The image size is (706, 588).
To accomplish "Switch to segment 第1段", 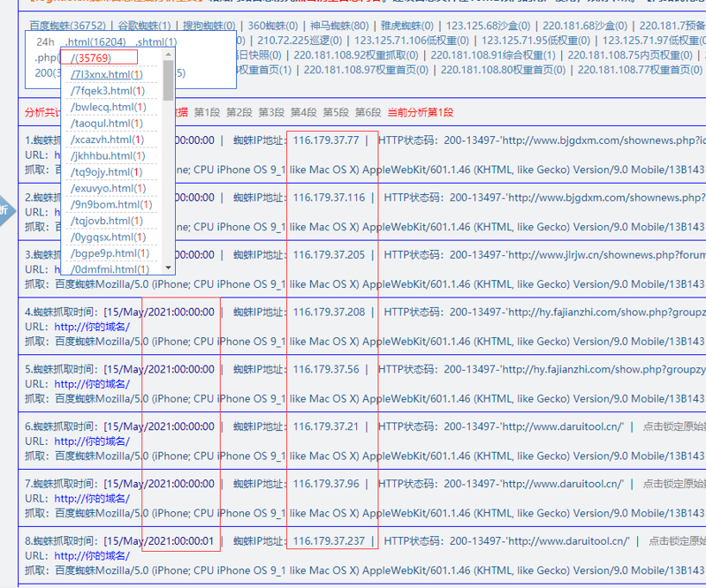I will pyautogui.click(x=207, y=112).
